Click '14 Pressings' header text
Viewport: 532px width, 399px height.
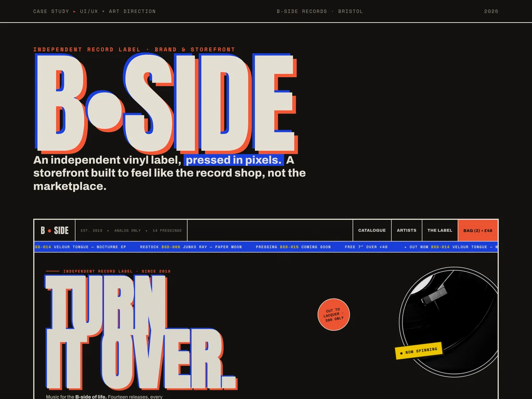coord(167,231)
